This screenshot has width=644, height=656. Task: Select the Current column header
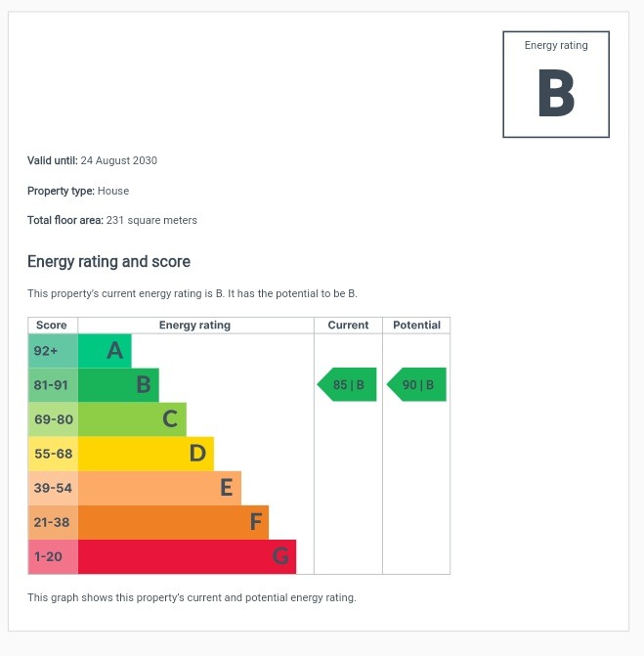(x=348, y=326)
